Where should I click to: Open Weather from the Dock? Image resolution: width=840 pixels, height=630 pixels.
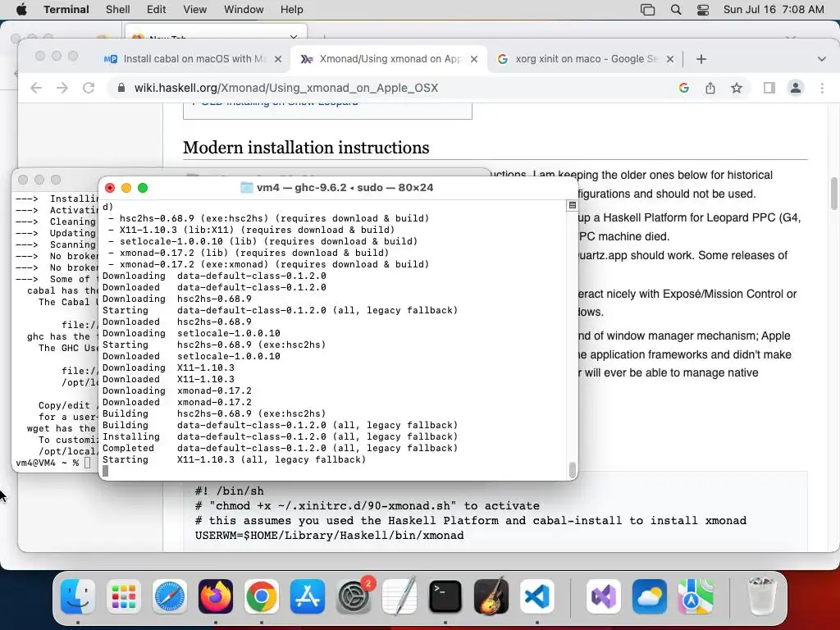click(650, 596)
